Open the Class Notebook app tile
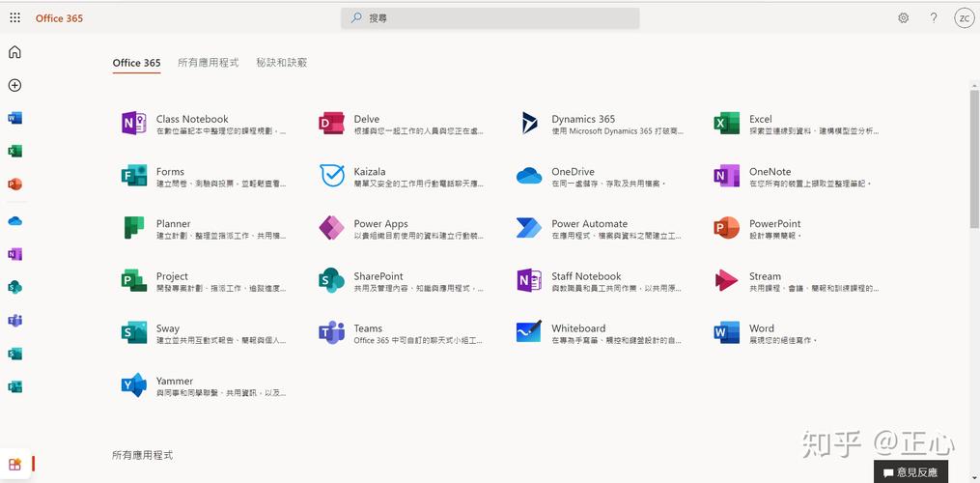Image resolution: width=980 pixels, height=483 pixels. coord(204,124)
